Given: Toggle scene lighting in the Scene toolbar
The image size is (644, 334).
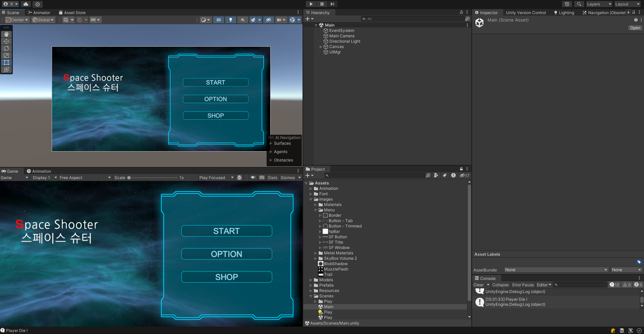Looking at the screenshot, I should (x=231, y=20).
